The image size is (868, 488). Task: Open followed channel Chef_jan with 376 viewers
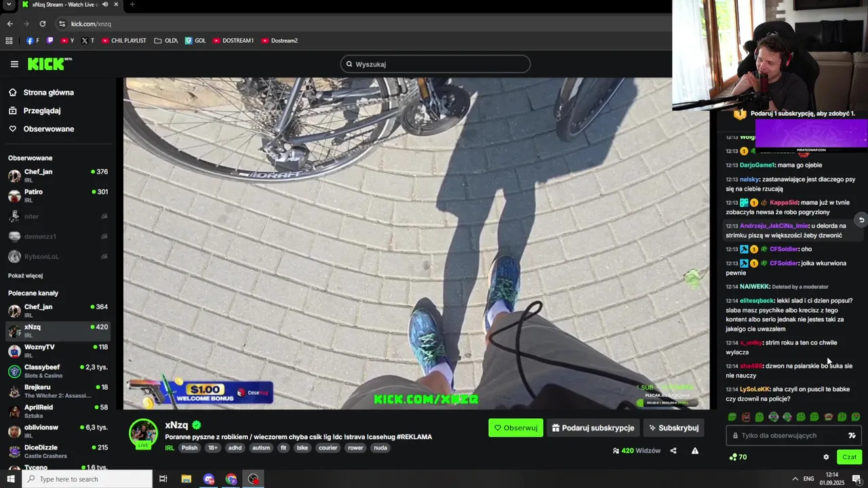coord(58,176)
